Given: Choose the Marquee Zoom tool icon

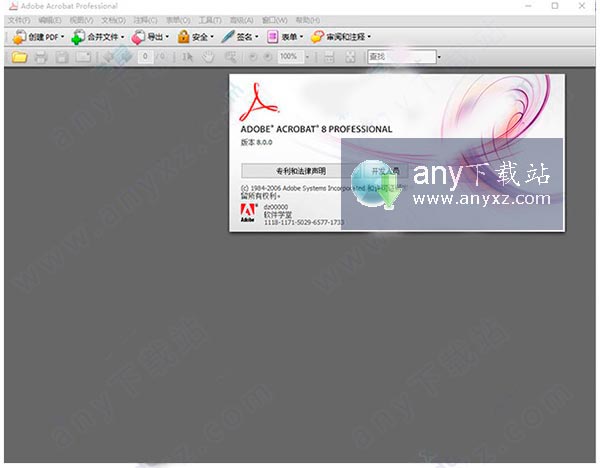Looking at the screenshot, I should 230,57.
